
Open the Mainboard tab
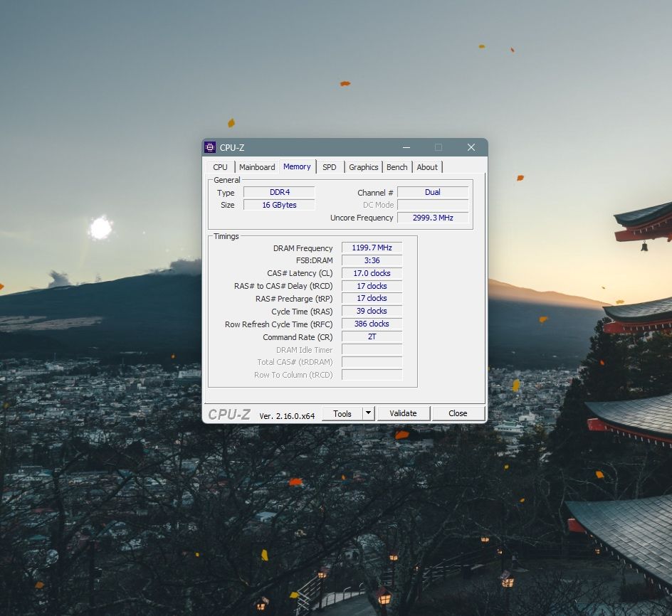257,167
